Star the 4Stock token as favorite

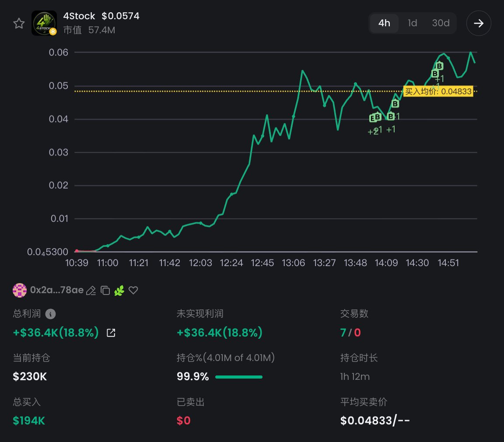(x=19, y=23)
